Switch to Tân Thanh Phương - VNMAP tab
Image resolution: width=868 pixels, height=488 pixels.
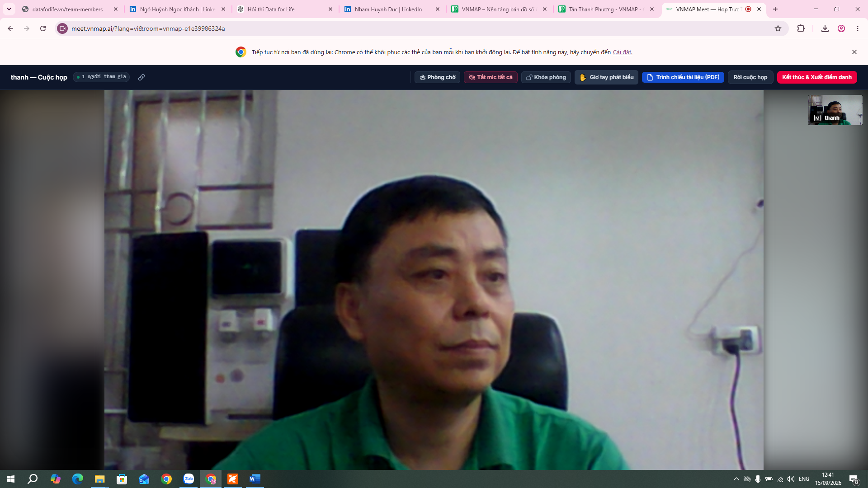pos(606,9)
